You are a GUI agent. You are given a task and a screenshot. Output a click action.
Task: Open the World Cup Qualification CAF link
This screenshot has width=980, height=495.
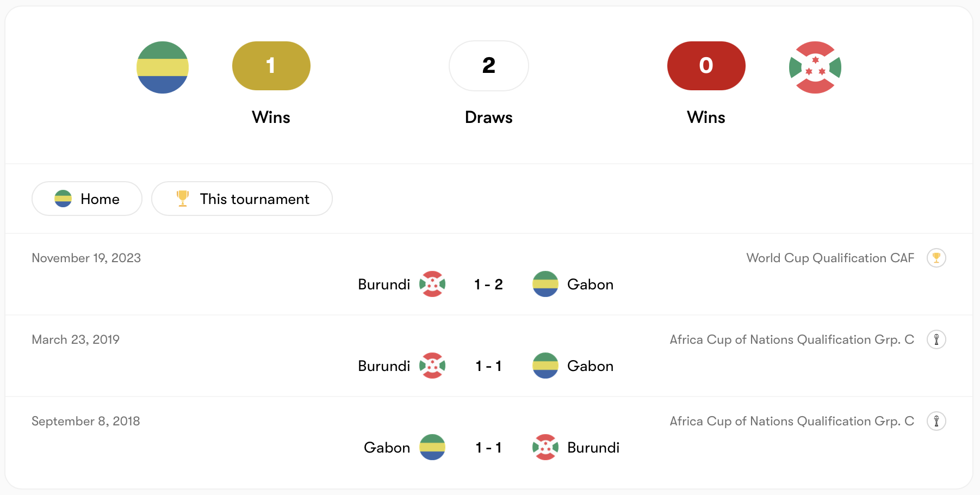point(830,258)
